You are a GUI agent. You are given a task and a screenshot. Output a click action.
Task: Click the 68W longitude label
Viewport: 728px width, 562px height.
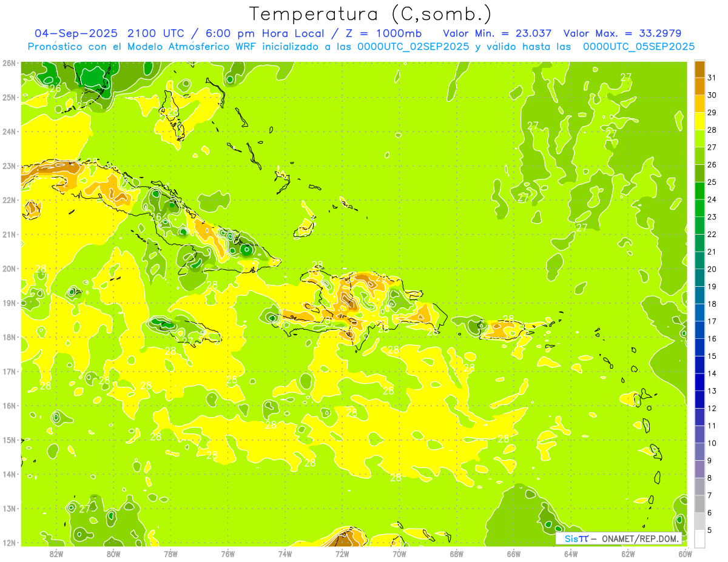click(457, 553)
